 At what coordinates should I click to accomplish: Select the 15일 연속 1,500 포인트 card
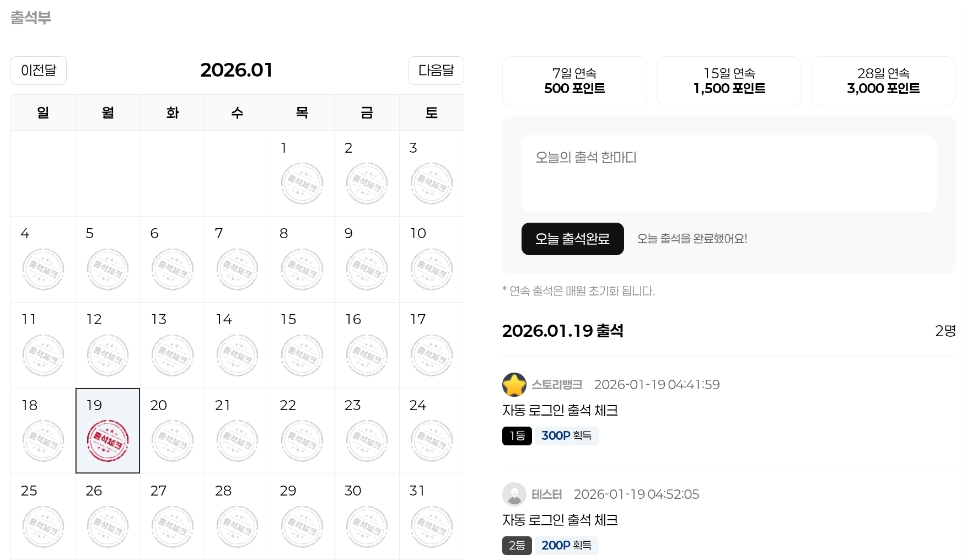click(x=729, y=81)
